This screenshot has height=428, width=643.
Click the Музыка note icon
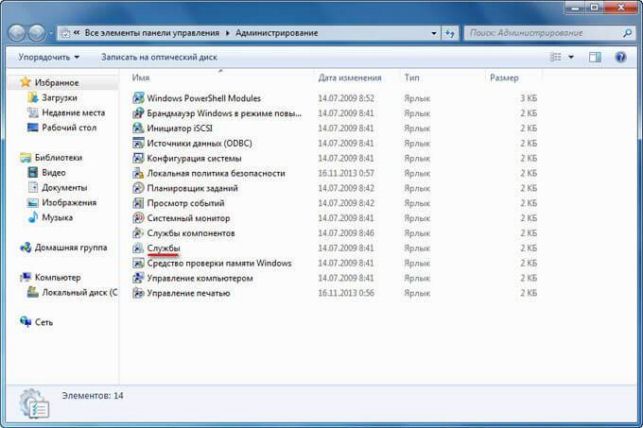click(x=33, y=217)
